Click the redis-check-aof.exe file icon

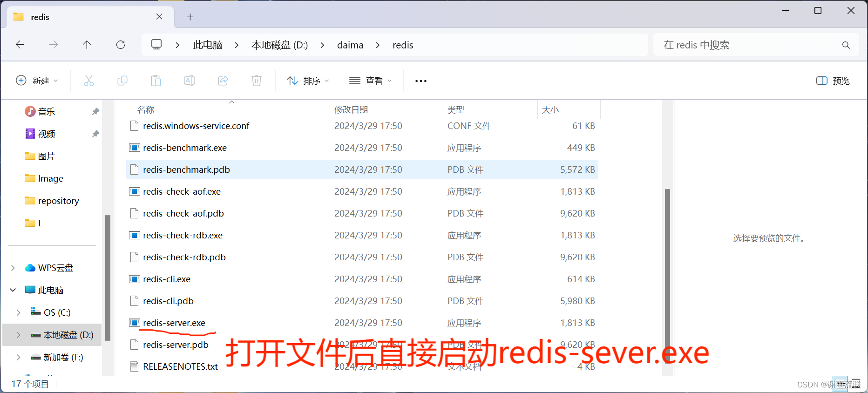click(x=134, y=191)
